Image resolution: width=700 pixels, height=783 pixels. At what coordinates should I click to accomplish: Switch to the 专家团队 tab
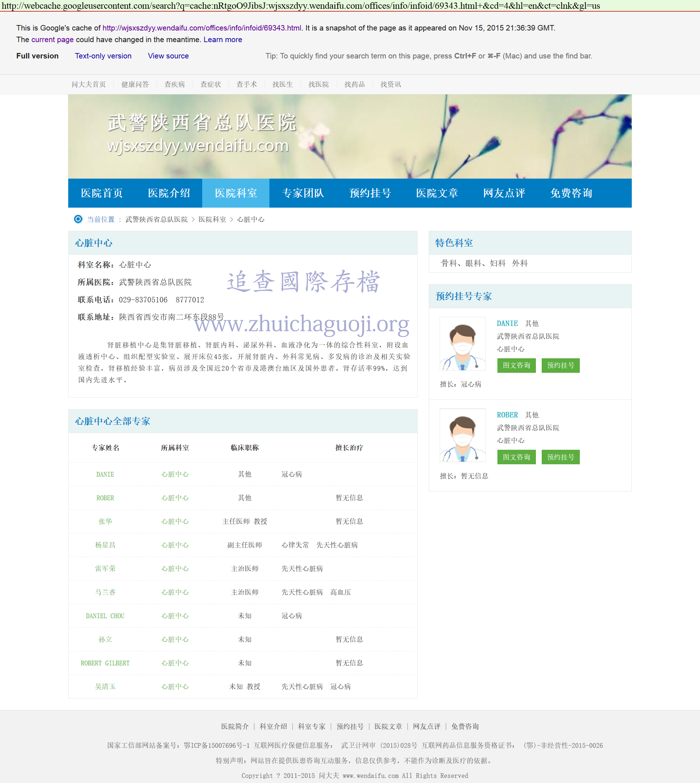point(303,193)
